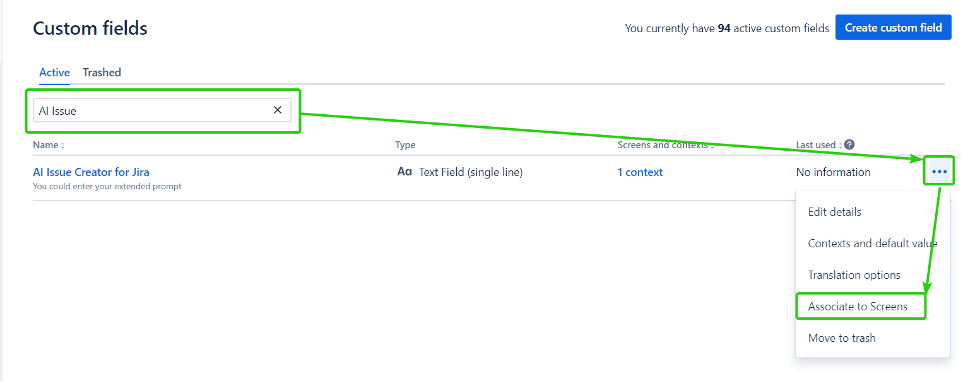Open the 1 context link
The image size is (980, 381).
(x=640, y=172)
